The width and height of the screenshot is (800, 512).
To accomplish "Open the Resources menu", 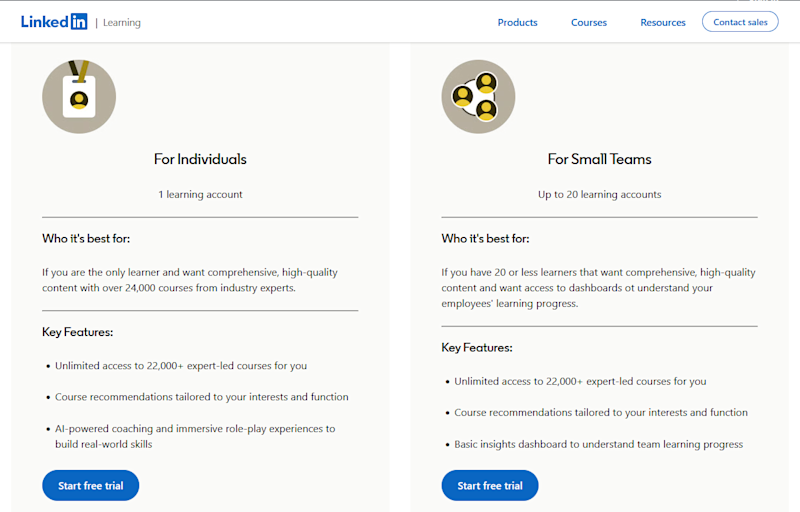I will [x=663, y=22].
